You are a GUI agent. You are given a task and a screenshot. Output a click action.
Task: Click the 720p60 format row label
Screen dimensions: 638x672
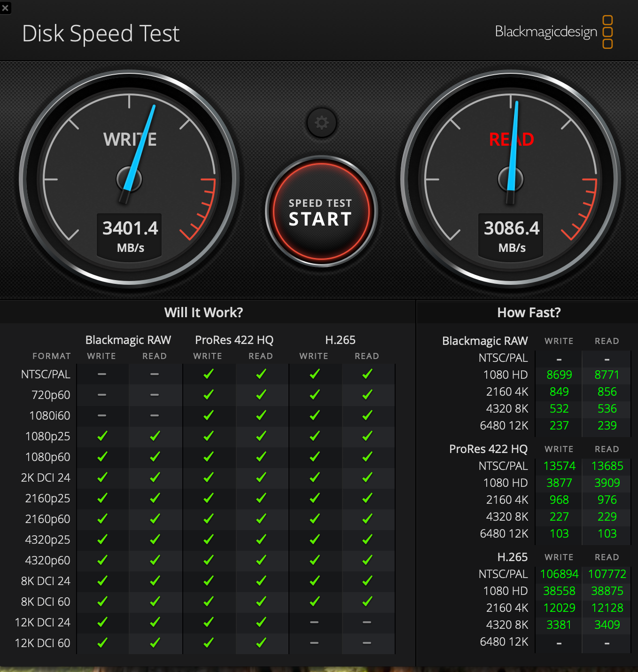point(51,395)
